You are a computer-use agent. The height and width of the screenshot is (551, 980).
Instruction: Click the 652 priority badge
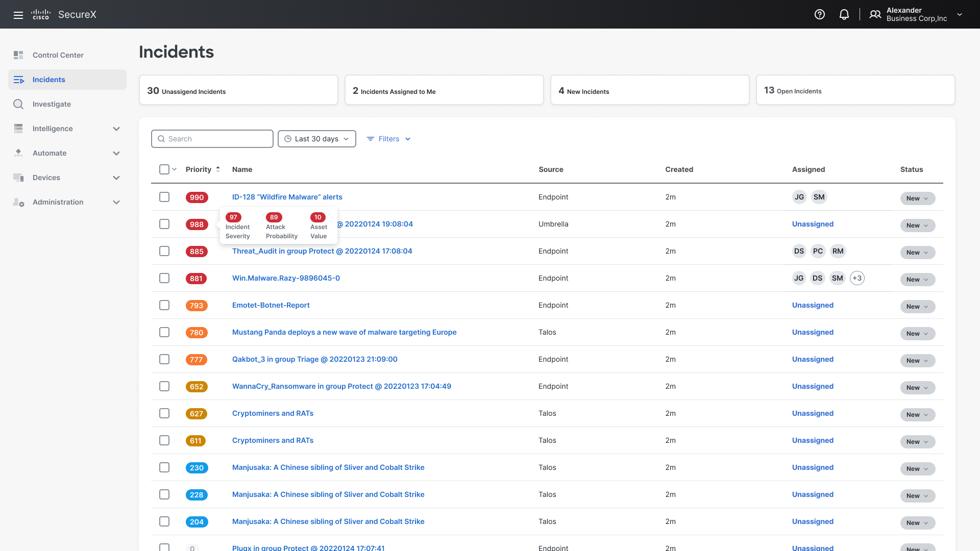(197, 387)
